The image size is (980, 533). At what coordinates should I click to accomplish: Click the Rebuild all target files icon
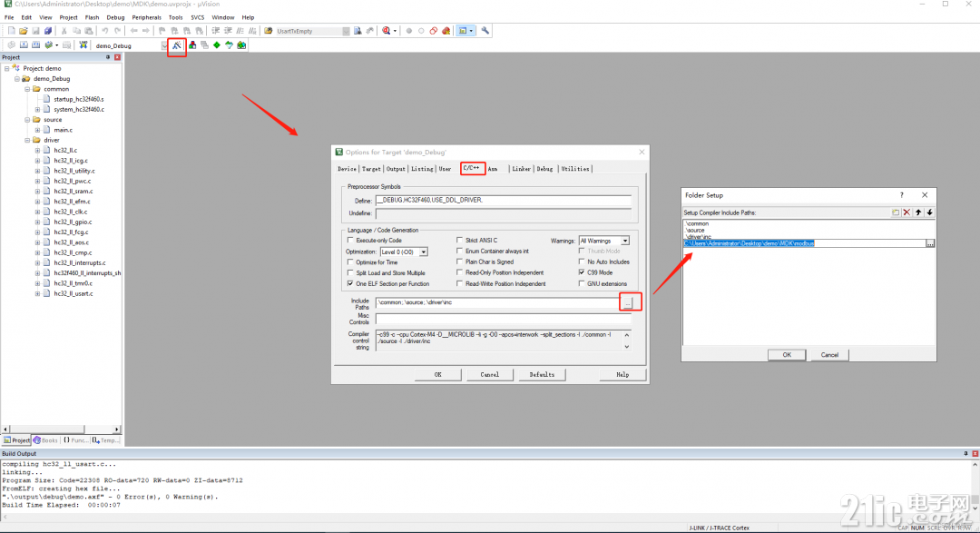coord(35,45)
